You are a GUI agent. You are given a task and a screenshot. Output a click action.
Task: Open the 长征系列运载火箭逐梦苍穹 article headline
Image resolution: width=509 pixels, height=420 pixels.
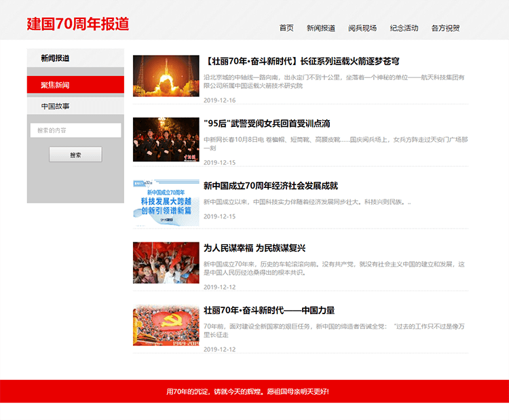click(301, 61)
